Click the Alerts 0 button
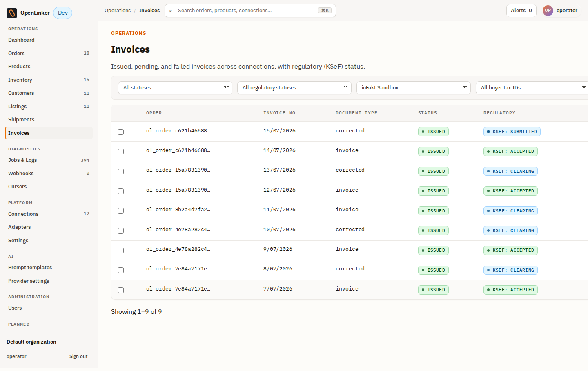The height and width of the screenshot is (371, 588). [x=521, y=11]
